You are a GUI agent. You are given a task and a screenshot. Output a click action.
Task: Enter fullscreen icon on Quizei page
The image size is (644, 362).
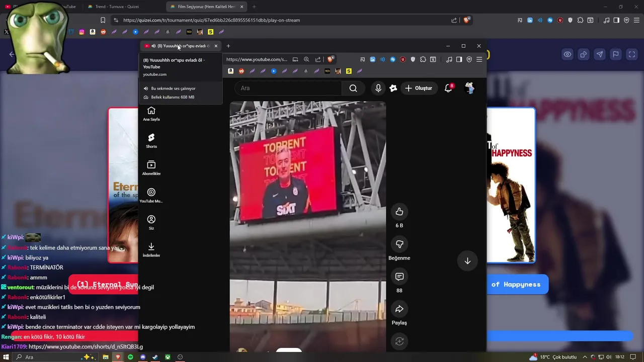point(632,54)
